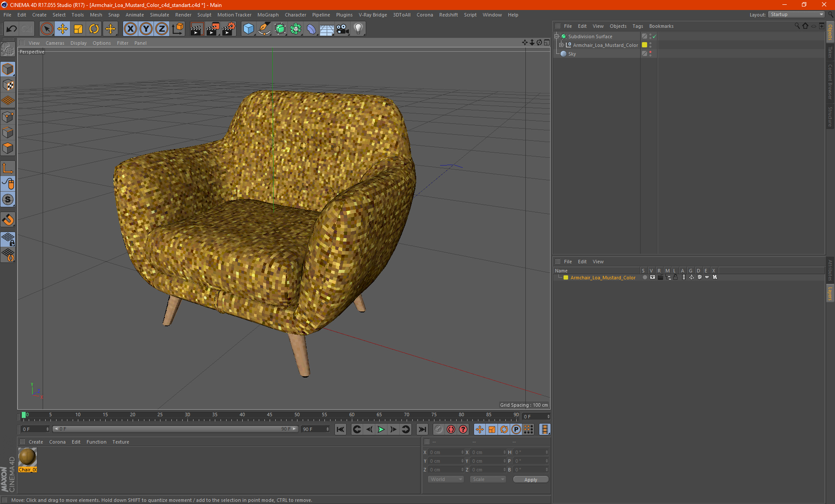Collapse the Subdivision Surface tree item
835x504 pixels.
556,36
